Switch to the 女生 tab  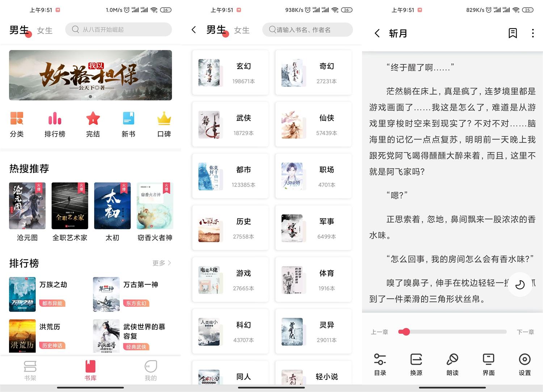click(45, 30)
